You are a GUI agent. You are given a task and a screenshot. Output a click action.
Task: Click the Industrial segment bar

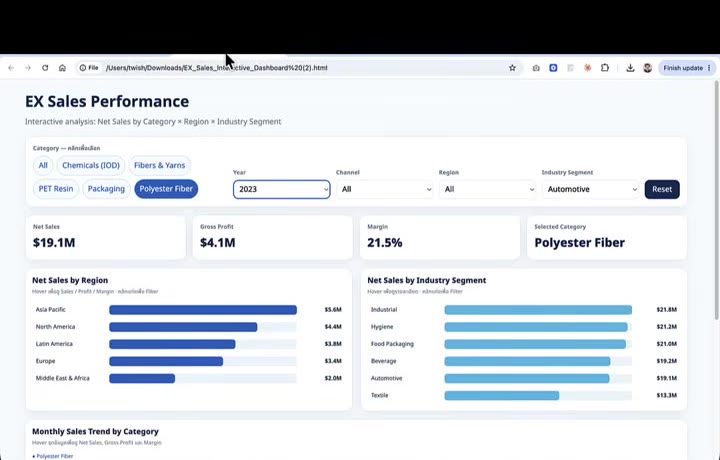tap(538, 310)
